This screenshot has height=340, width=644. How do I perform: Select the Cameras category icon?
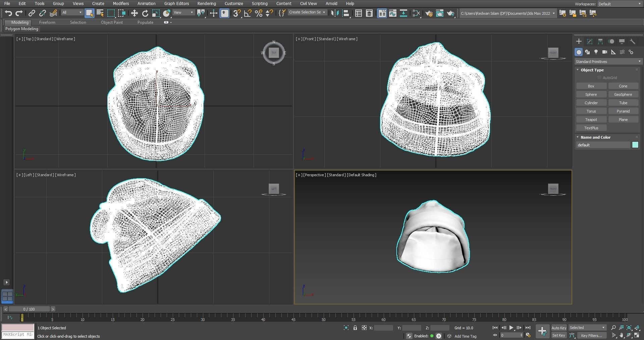pyautogui.click(x=605, y=52)
